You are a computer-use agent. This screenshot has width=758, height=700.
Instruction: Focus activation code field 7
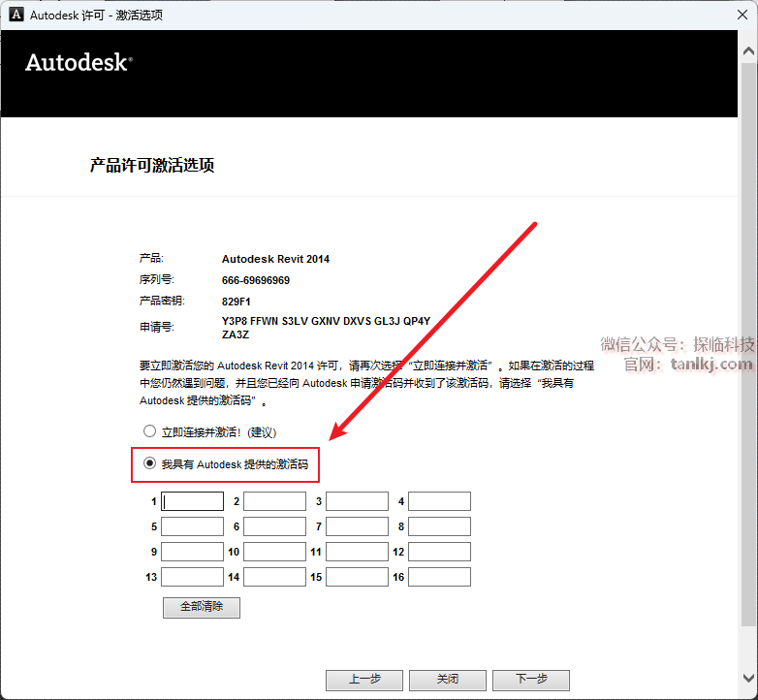(358, 526)
